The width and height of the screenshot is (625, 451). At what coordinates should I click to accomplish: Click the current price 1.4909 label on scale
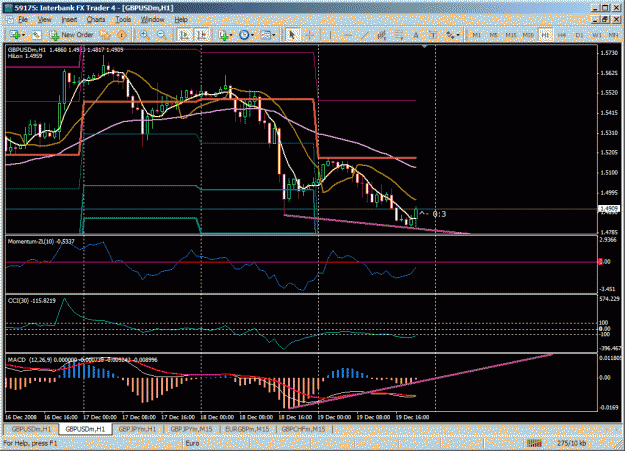pyautogui.click(x=609, y=209)
